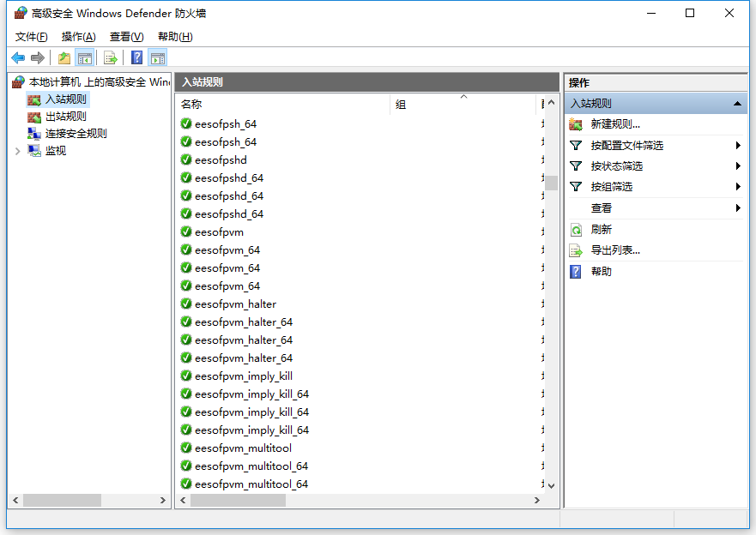Open 按组筛选 submenu arrow

[738, 187]
